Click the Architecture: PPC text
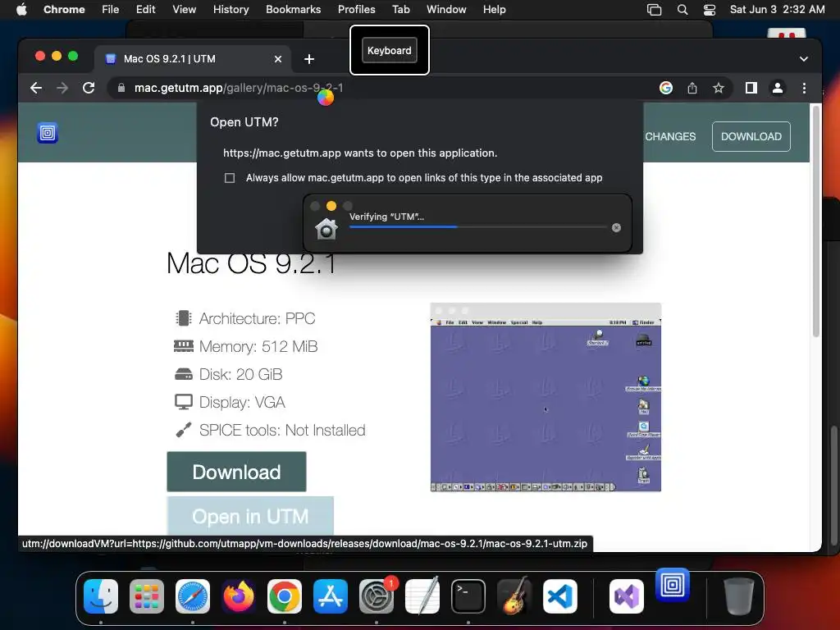The height and width of the screenshot is (630, 840). (257, 319)
